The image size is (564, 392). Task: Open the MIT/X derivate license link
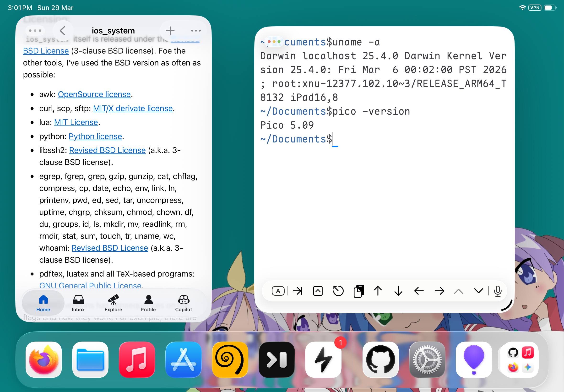point(133,108)
